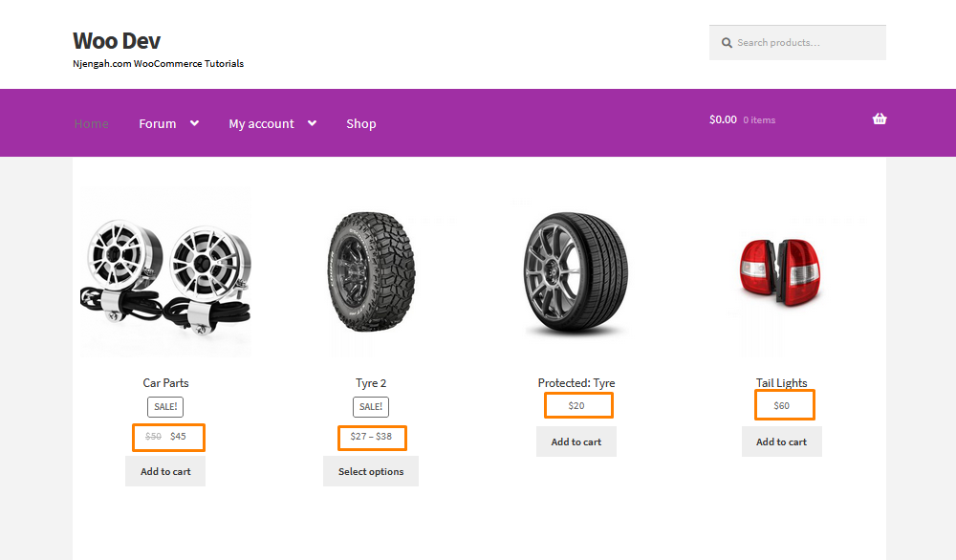Screen dimensions: 956x560
Task: Expand the Forum menu chevron
Action: point(194,123)
